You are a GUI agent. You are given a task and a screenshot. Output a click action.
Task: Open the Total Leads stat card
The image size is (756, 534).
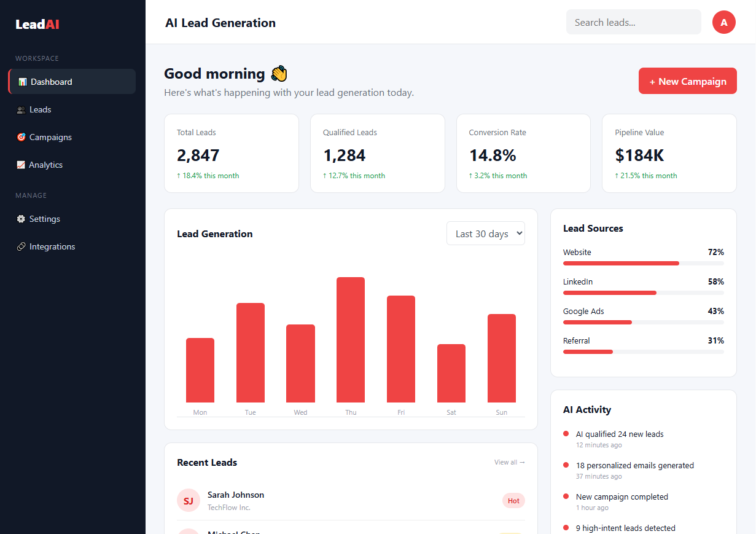232,153
